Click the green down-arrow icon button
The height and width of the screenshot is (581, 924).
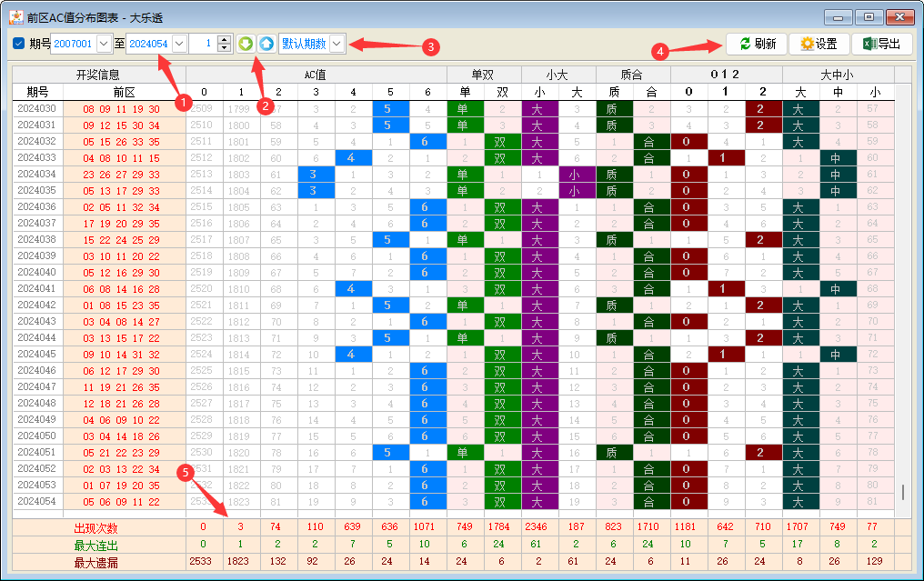tap(246, 44)
